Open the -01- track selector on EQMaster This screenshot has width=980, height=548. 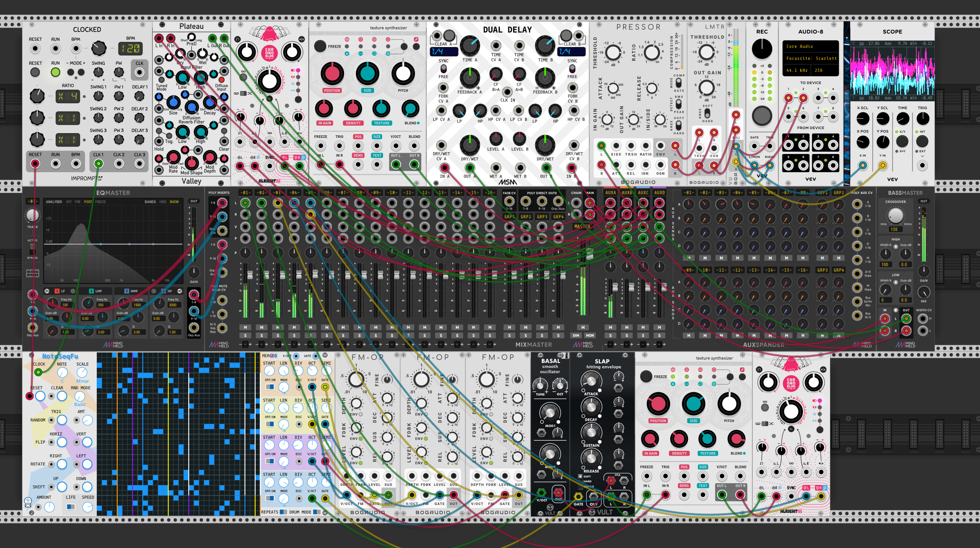pos(32,201)
